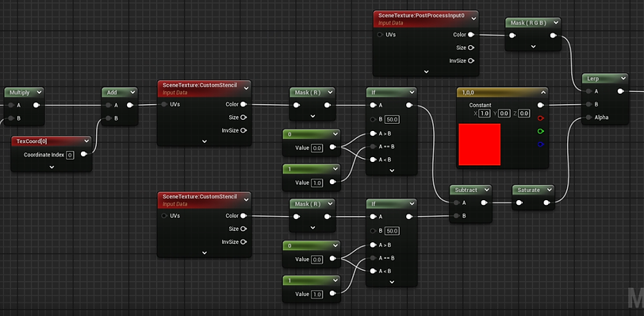Open the Multiply node dropdown chevron
Viewport: 644px width, 316px height.
pos(39,92)
